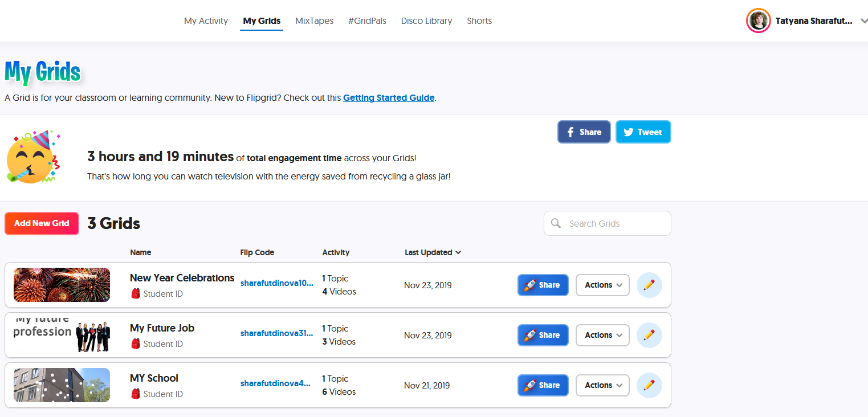This screenshot has height=417, width=868.
Task: Open the MixTapes tab
Action: click(314, 21)
